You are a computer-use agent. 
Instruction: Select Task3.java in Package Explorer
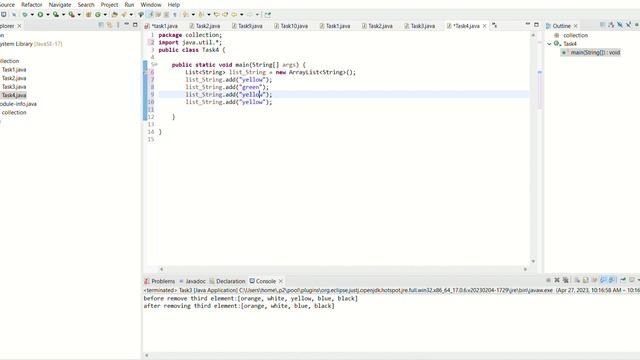[14, 87]
